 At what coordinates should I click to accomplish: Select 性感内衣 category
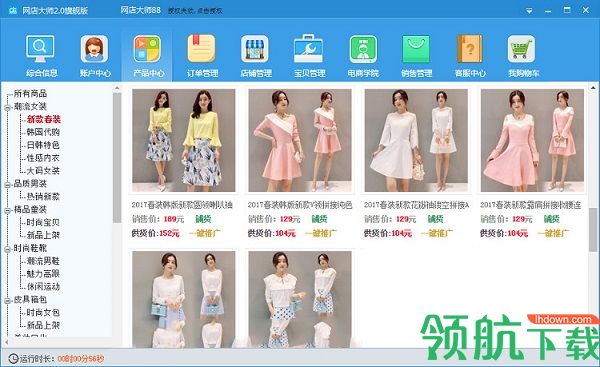pyautogui.click(x=43, y=158)
